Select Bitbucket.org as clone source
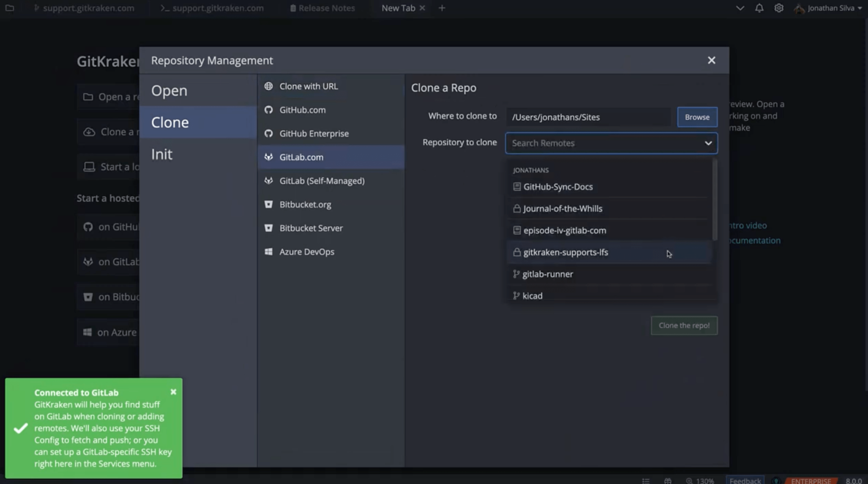The width and height of the screenshot is (868, 484). [305, 204]
